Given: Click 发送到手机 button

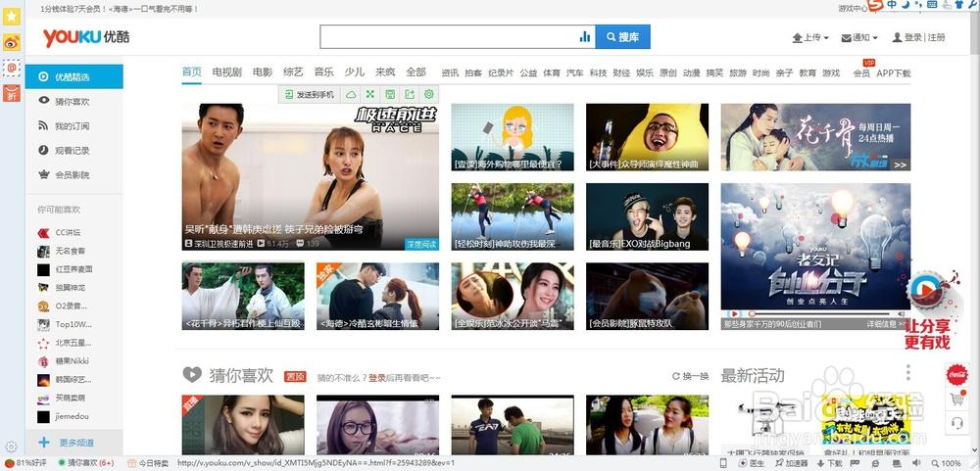Looking at the screenshot, I should coord(310,94).
